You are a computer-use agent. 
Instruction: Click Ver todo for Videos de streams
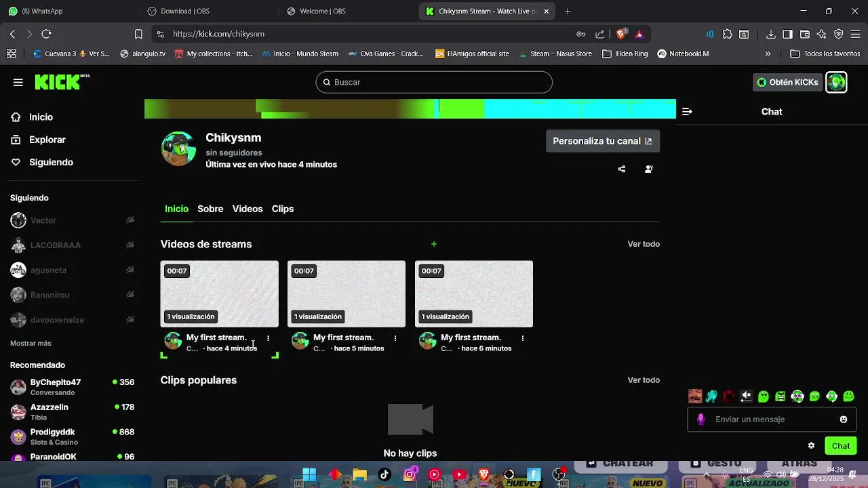(x=644, y=244)
